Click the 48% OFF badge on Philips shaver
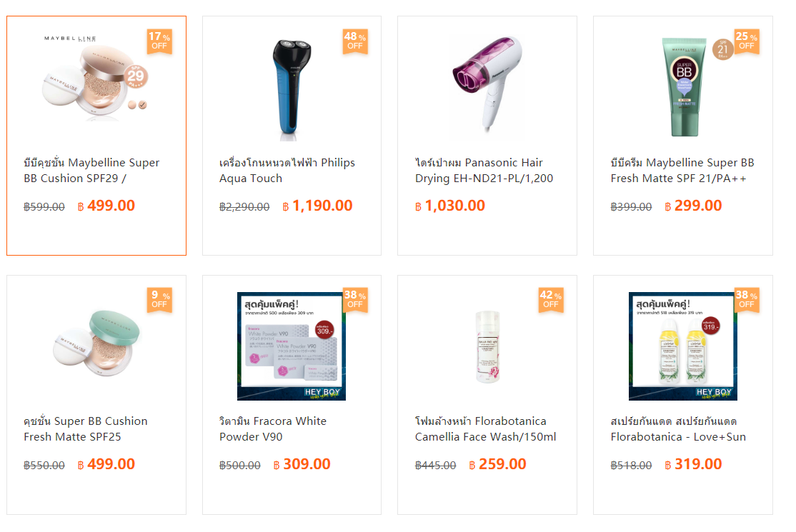This screenshot has height=532, width=796. [355, 41]
